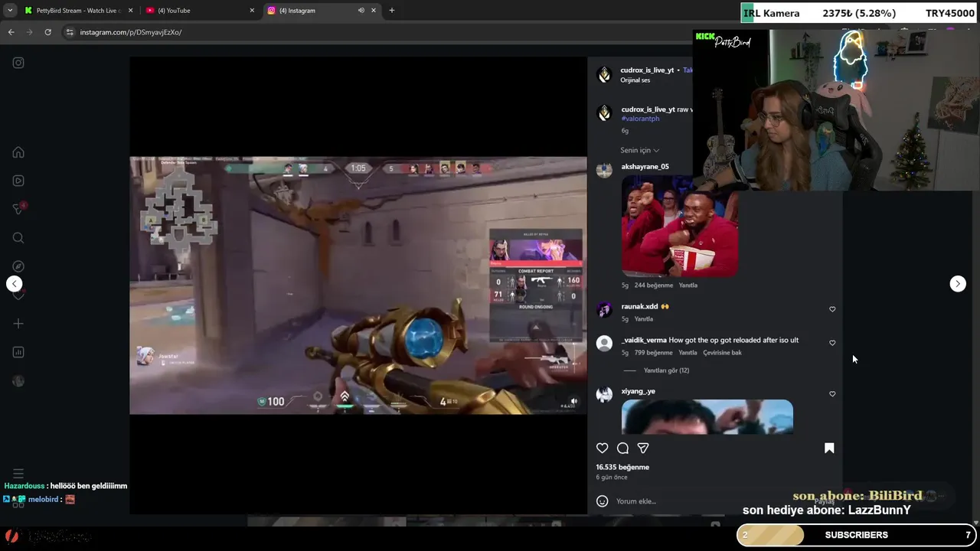Focus the address bar URL
Viewport: 980px width, 551px height.
click(x=131, y=32)
